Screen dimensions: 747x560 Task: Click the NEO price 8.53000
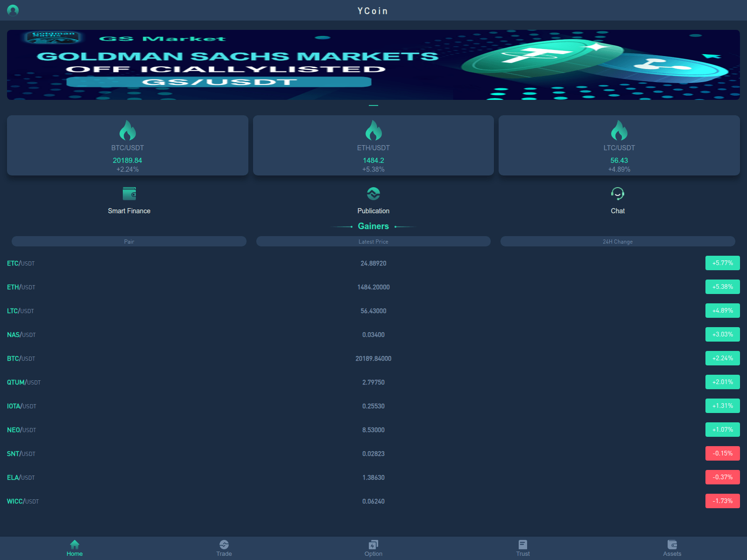(x=373, y=430)
